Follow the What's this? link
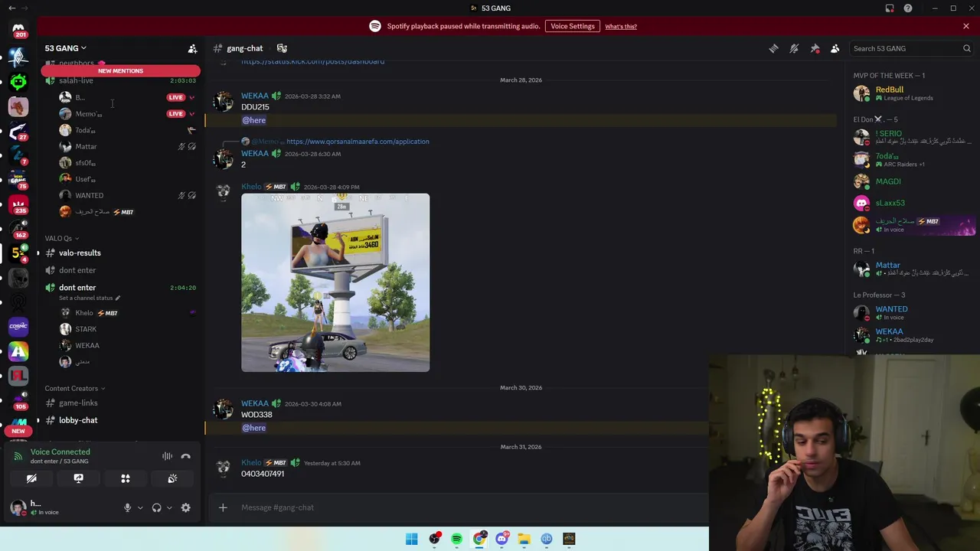 [621, 27]
